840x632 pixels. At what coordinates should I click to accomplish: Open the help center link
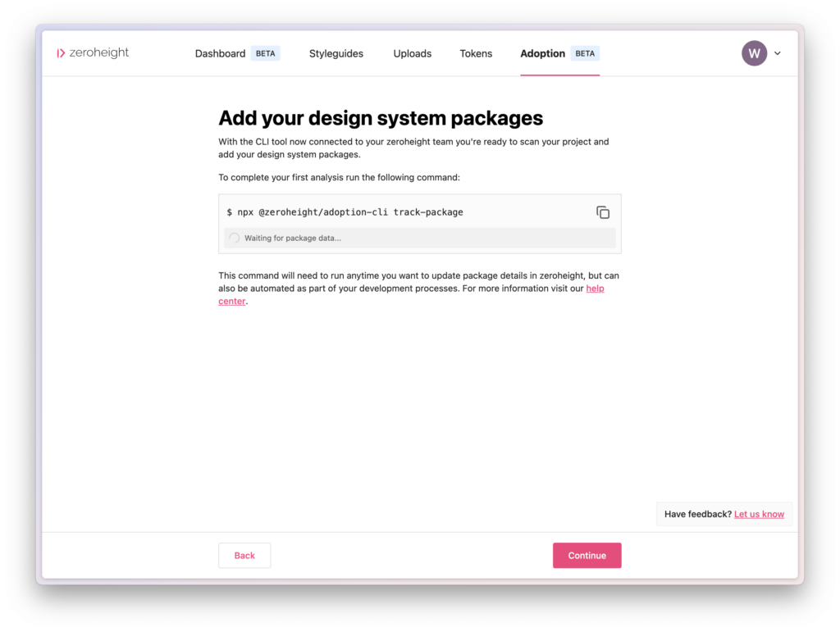pos(595,289)
